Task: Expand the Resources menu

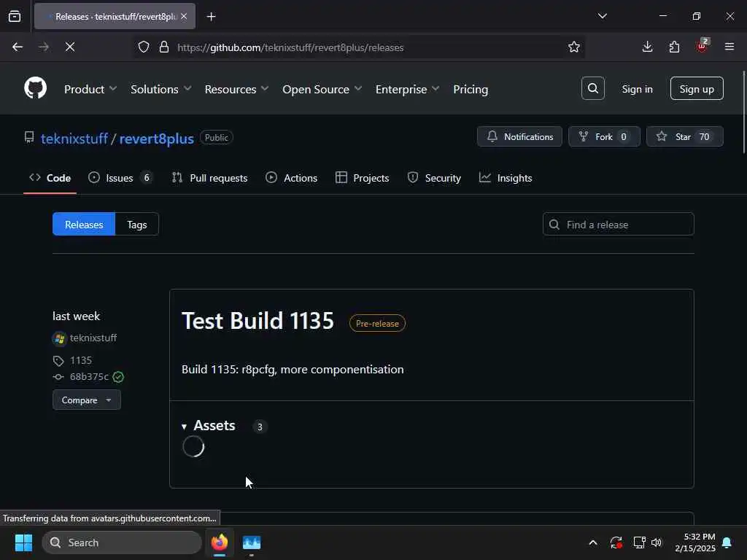Action: tap(236, 89)
